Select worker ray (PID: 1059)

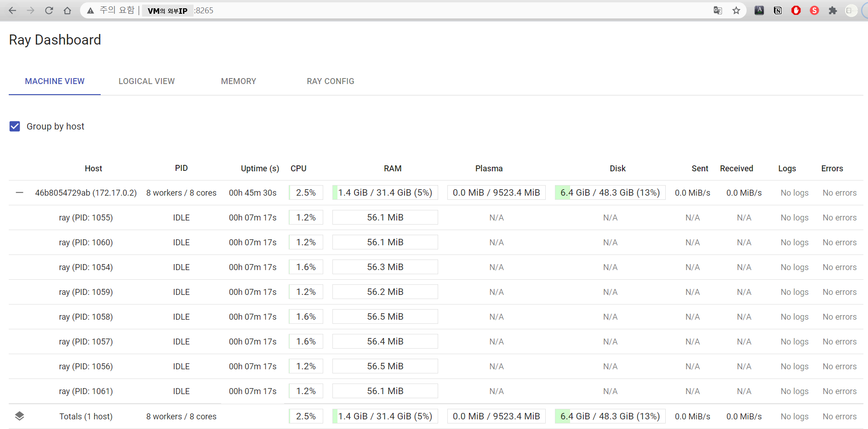(x=86, y=292)
